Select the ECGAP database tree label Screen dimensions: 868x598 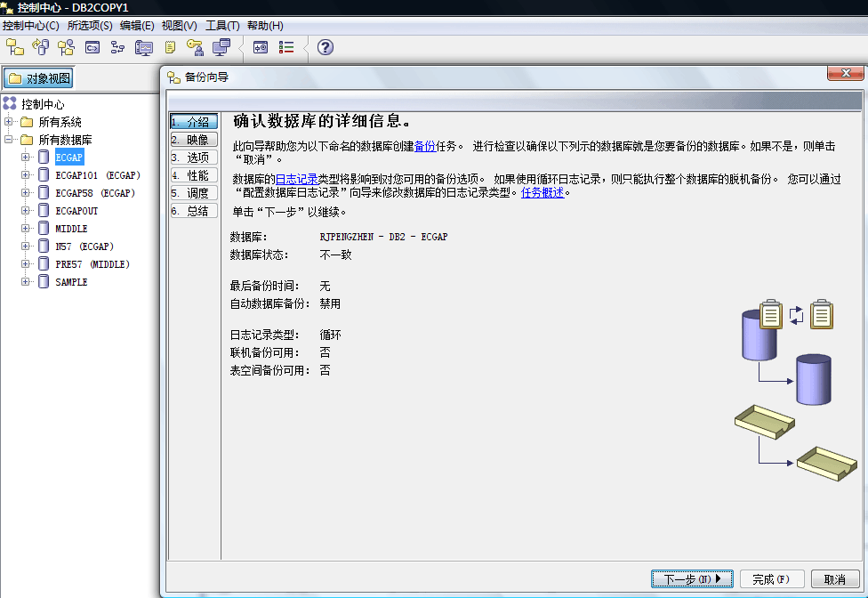69,158
